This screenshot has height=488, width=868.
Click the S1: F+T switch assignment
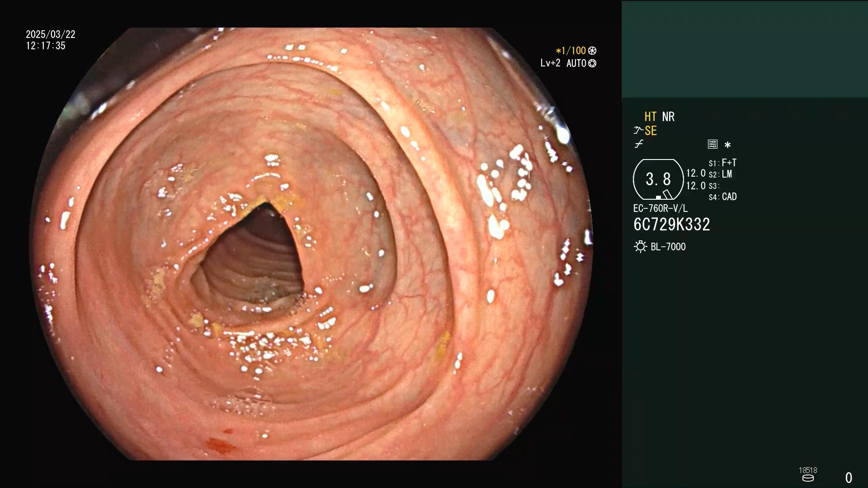point(722,163)
